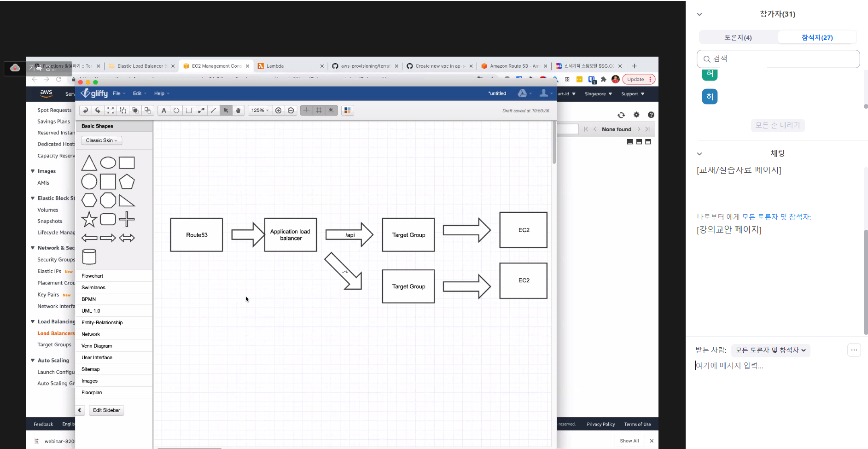Viewport: 868px width, 449px height.
Task: Open the Classic Skin dropdown
Action: point(101,140)
